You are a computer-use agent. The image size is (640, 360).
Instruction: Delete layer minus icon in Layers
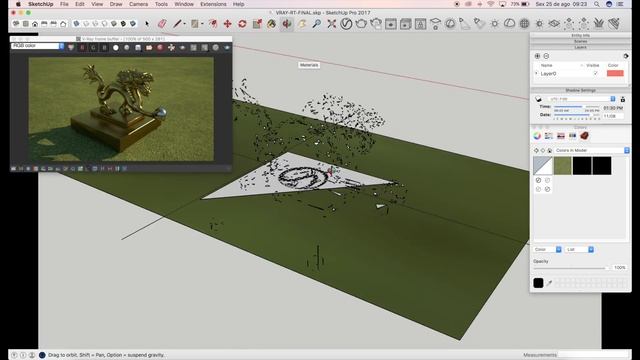pos(546,56)
